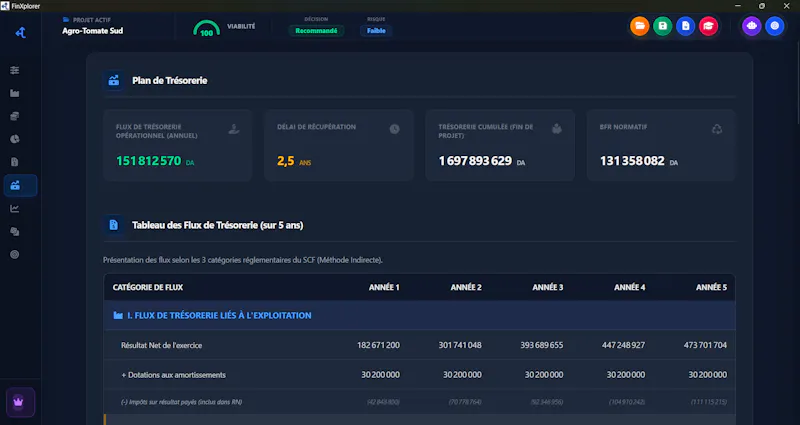Click the Faible risk badge
This screenshot has height=425, width=800.
(x=376, y=31)
